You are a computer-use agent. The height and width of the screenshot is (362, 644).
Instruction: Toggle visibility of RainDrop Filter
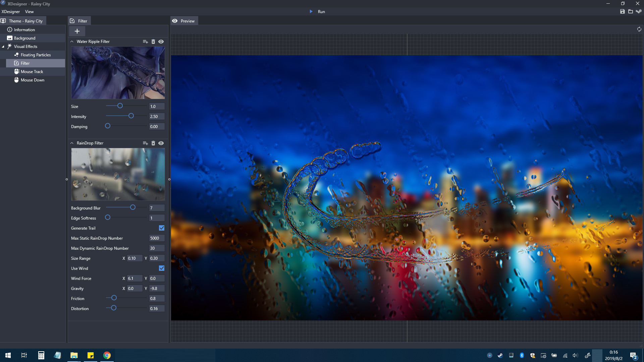[161, 143]
